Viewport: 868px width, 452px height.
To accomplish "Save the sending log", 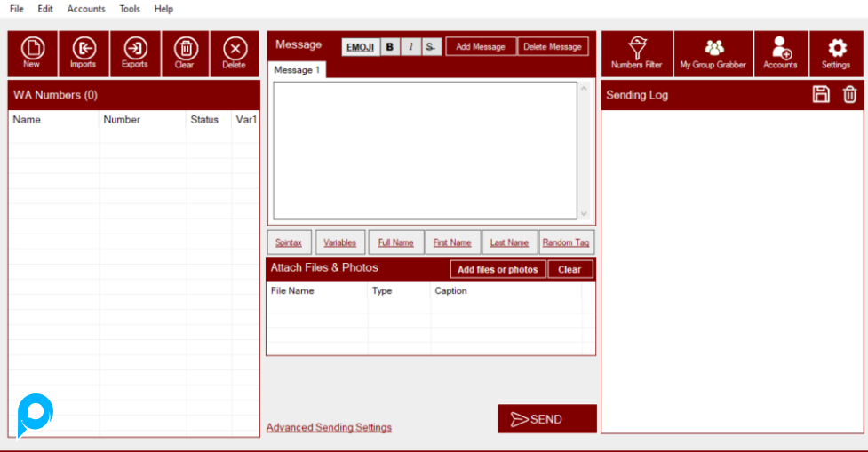I will pos(822,94).
